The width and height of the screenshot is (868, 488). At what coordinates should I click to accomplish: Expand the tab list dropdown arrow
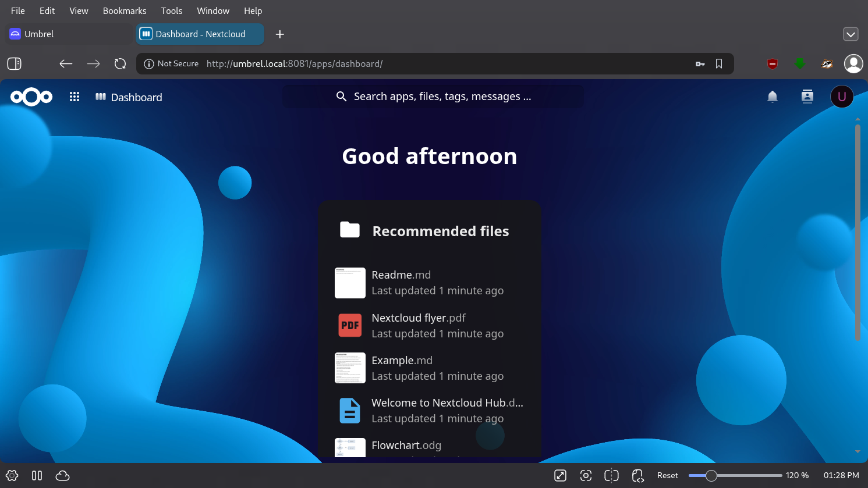click(x=851, y=34)
